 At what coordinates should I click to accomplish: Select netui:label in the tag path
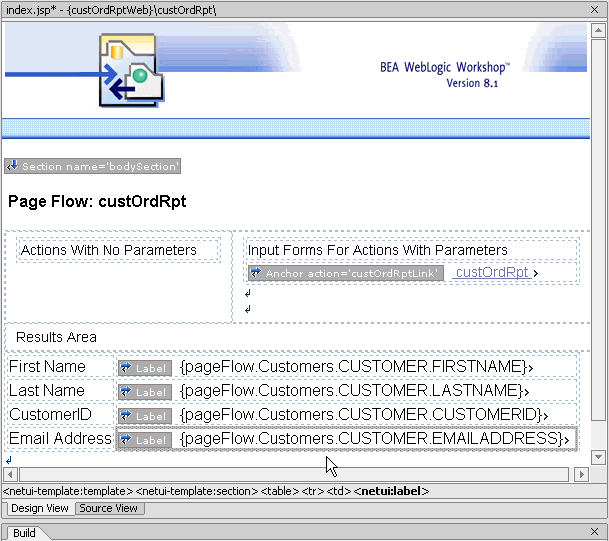[x=391, y=491]
